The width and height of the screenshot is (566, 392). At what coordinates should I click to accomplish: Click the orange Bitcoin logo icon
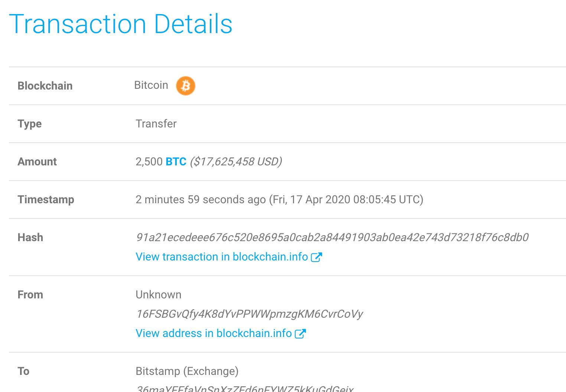click(185, 86)
